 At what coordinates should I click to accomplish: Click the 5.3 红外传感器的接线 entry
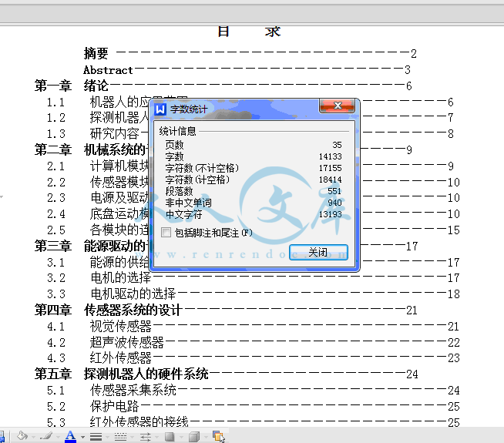point(118,421)
